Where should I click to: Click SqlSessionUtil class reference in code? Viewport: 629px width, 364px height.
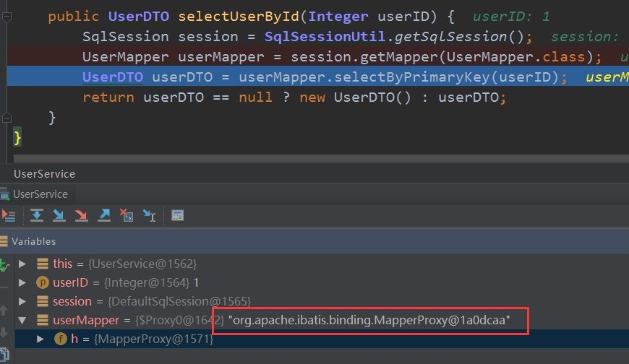[325, 37]
